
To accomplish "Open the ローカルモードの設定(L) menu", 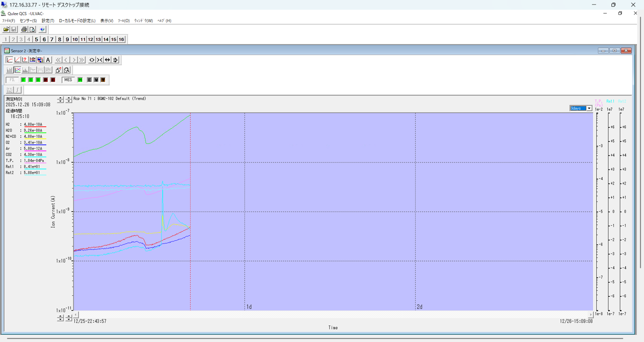I will (x=77, y=21).
